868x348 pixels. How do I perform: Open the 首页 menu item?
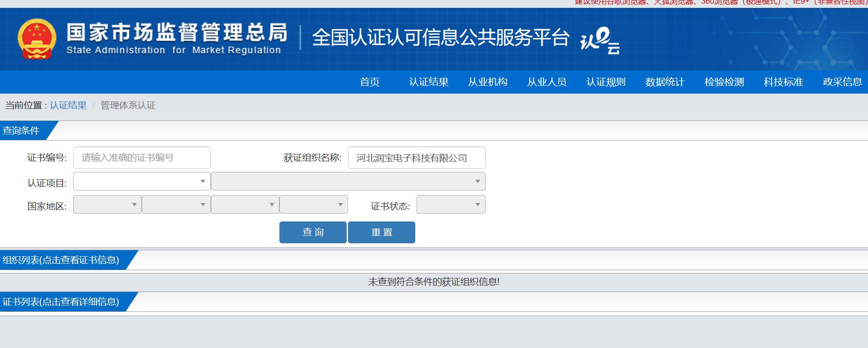(370, 82)
